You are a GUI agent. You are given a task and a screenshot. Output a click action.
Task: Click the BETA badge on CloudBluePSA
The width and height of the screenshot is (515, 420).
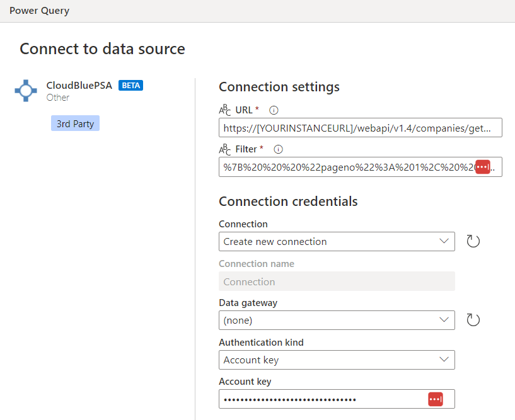click(130, 85)
